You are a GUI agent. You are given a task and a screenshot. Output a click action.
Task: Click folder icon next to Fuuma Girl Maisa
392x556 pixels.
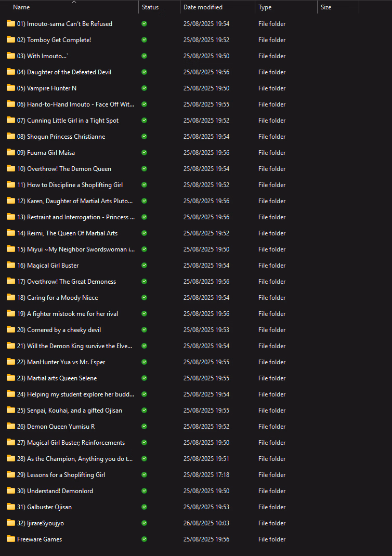(x=10, y=152)
